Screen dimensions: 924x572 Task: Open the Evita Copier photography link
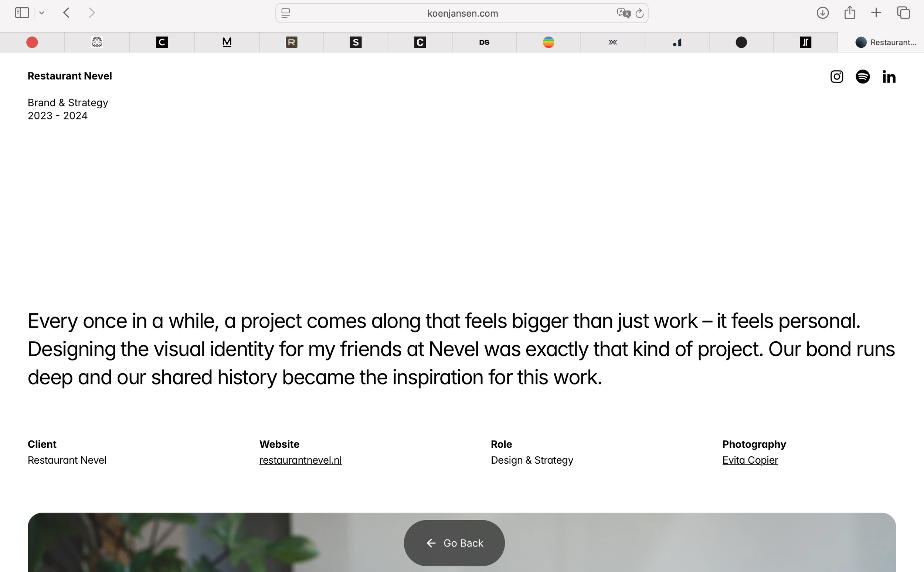(750, 460)
